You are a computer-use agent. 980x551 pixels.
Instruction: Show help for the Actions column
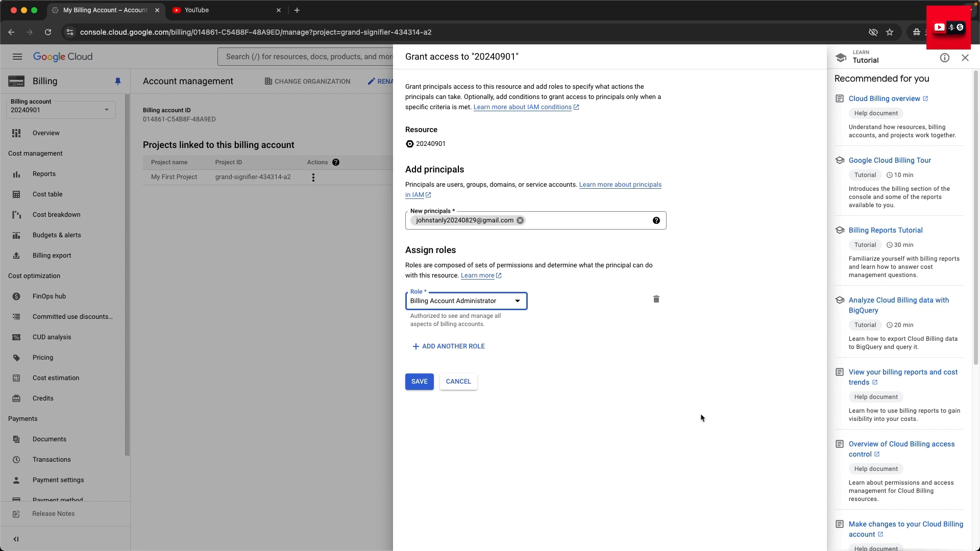tap(336, 162)
